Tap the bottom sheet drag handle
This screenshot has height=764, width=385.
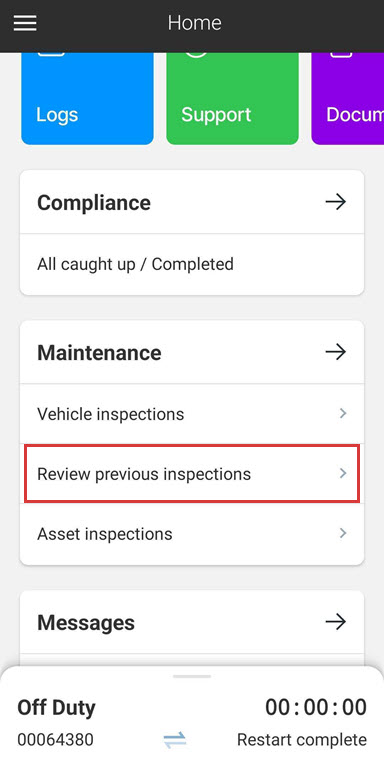pos(192,676)
